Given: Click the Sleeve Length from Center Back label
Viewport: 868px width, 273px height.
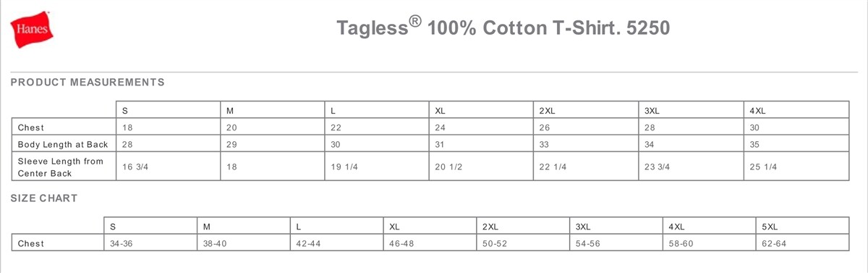Looking at the screenshot, I should click(x=63, y=167).
